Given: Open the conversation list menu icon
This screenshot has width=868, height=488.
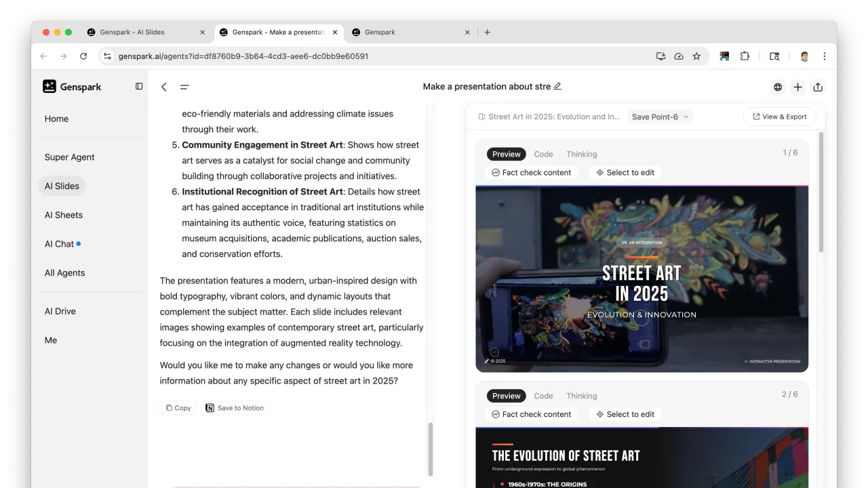Looking at the screenshot, I should [184, 87].
